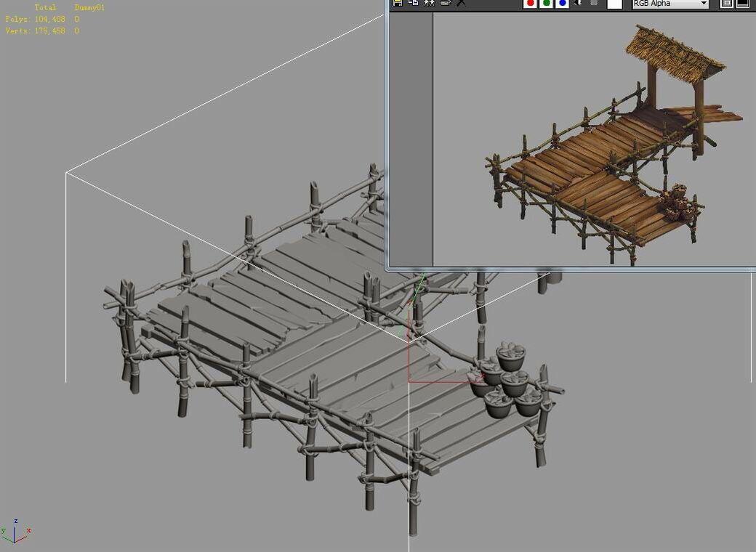The width and height of the screenshot is (756, 552).
Task: Click the layout icon right of the channel dropdown
Action: [725, 4]
